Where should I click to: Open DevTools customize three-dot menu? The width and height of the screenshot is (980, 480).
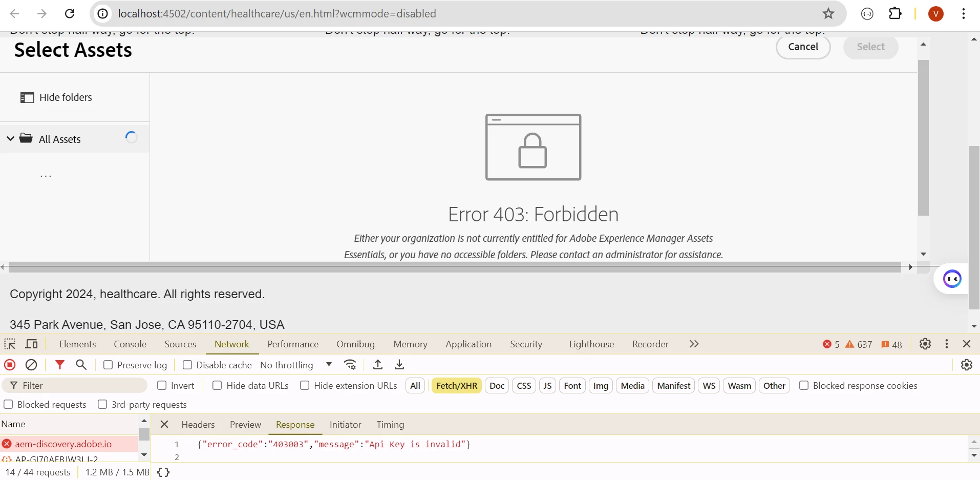pos(947,344)
